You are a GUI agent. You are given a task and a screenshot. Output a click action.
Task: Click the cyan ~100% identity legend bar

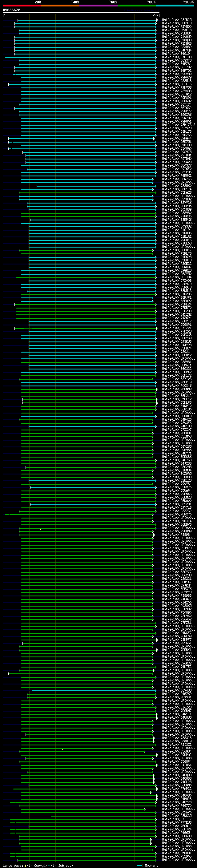pos(175,6)
